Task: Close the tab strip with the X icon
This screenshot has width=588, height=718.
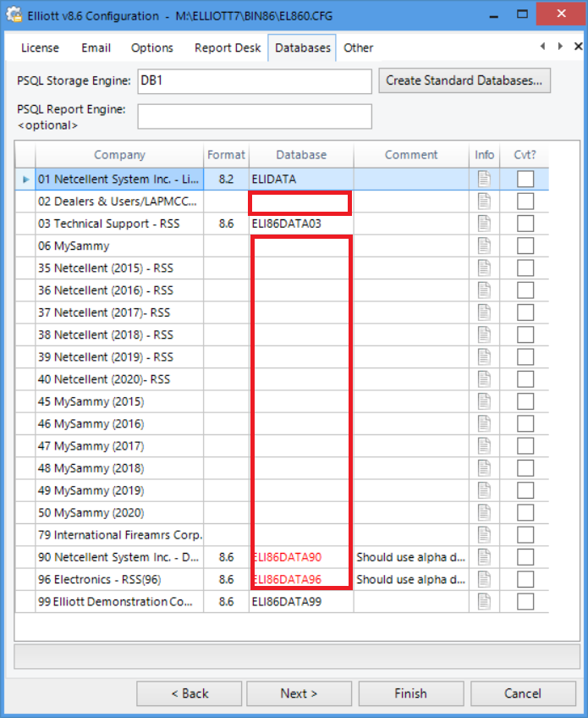Action: tap(579, 47)
